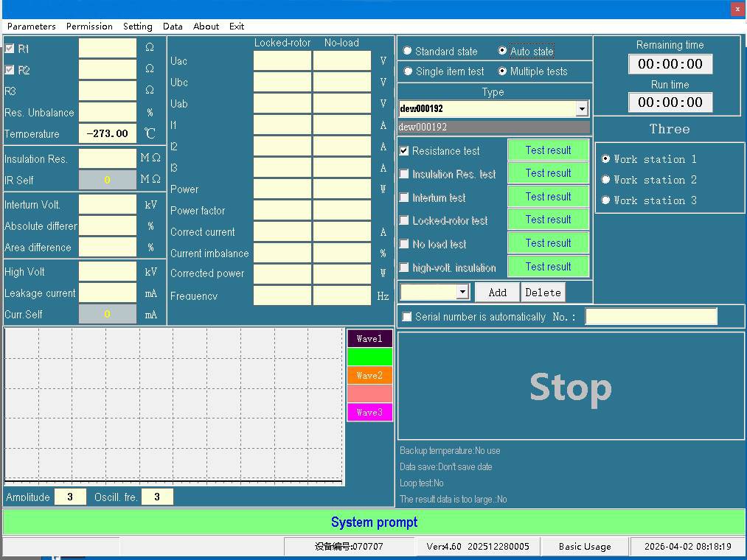Toggle the R1 checkbox

pyautogui.click(x=10, y=49)
